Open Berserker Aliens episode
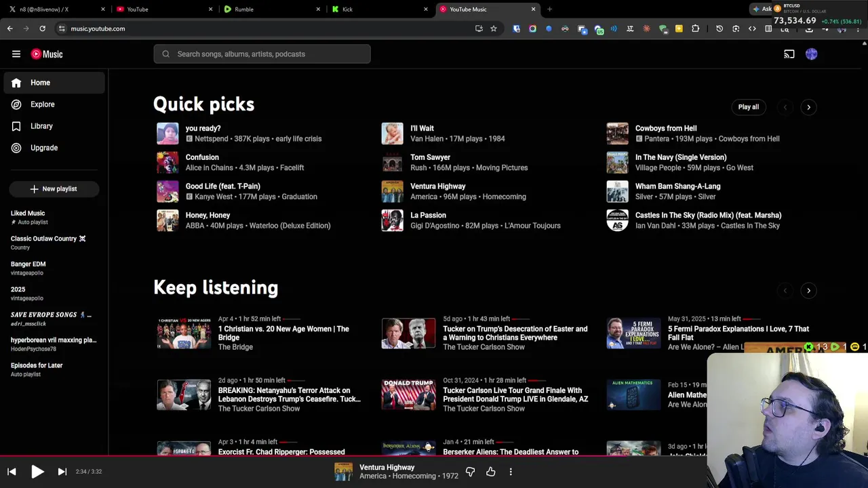 coord(511,451)
